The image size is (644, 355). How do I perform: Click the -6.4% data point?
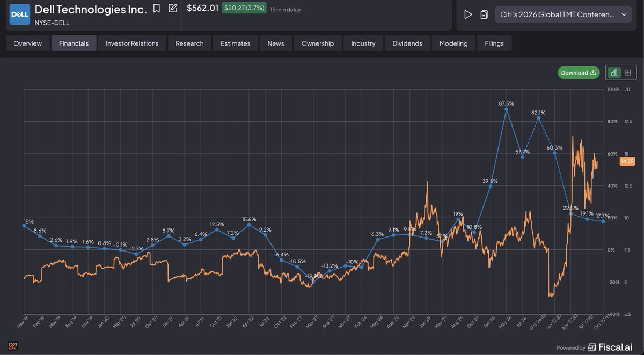pos(281,260)
